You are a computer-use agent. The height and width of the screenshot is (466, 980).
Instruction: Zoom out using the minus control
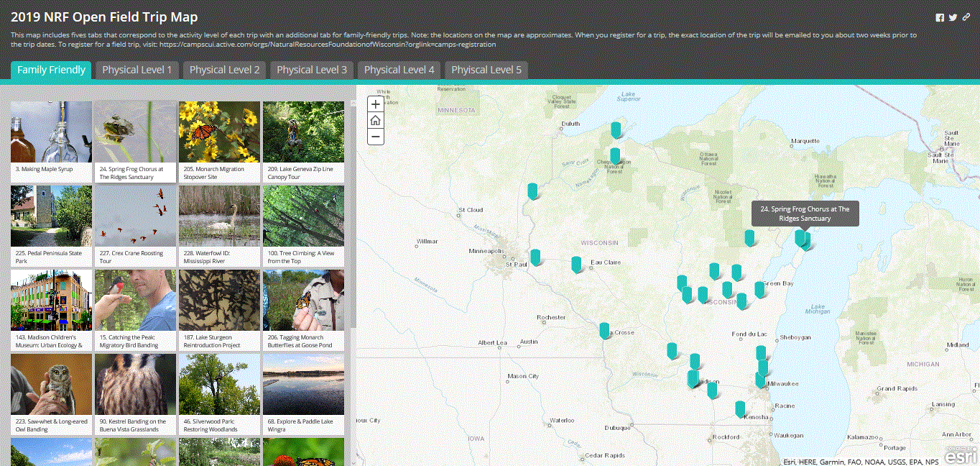[x=375, y=136]
